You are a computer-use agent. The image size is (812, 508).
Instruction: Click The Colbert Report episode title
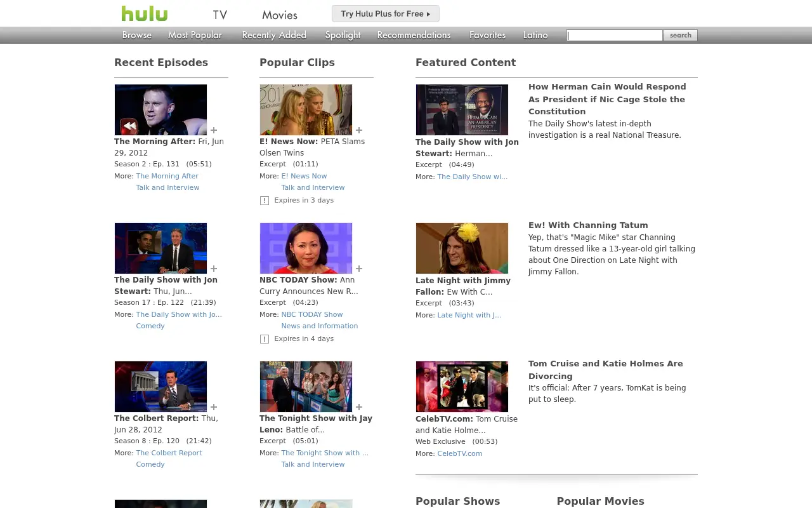166,424
